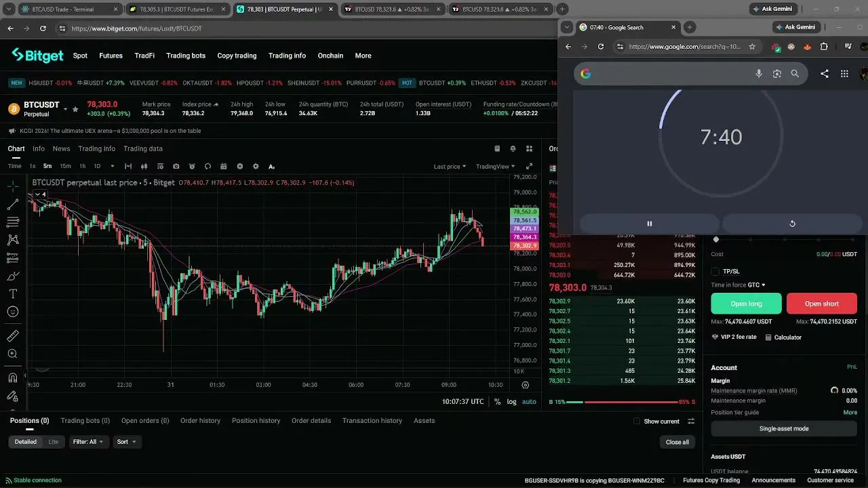Open the Sort dropdown
Screen dimensions: 868x488
pos(126,442)
